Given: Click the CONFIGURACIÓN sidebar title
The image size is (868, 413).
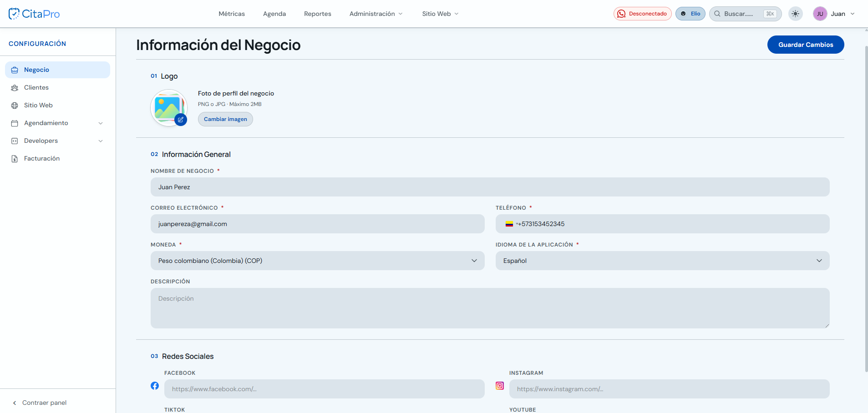Looking at the screenshot, I should pos(37,44).
